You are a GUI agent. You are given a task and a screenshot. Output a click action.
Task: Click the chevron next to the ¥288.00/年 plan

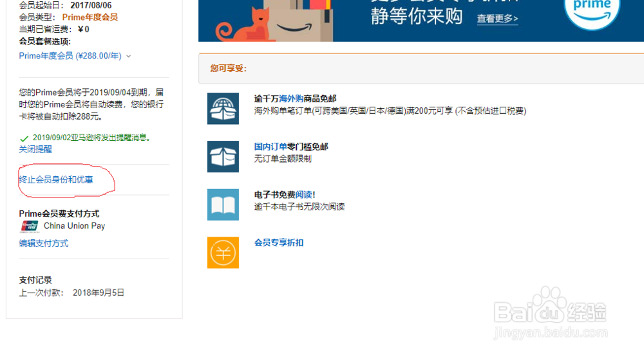(x=129, y=56)
